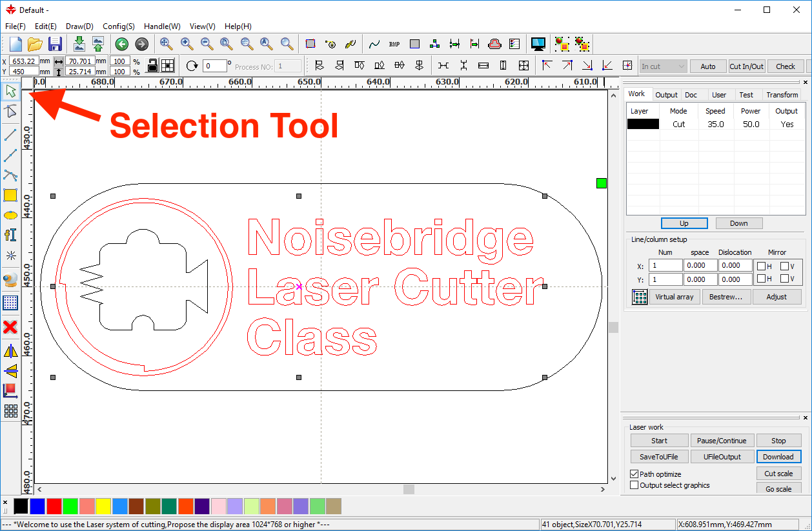Select the Ellipse drawing tool
Screen dimensions: 812x531
pyautogui.click(x=10, y=215)
